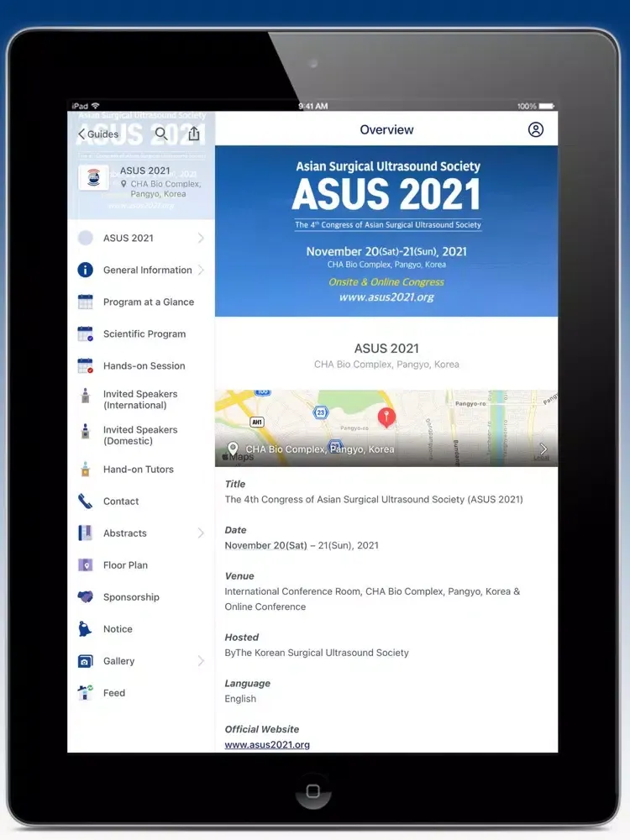Tap the iPad home button
The height and width of the screenshot is (840, 630).
point(312,790)
